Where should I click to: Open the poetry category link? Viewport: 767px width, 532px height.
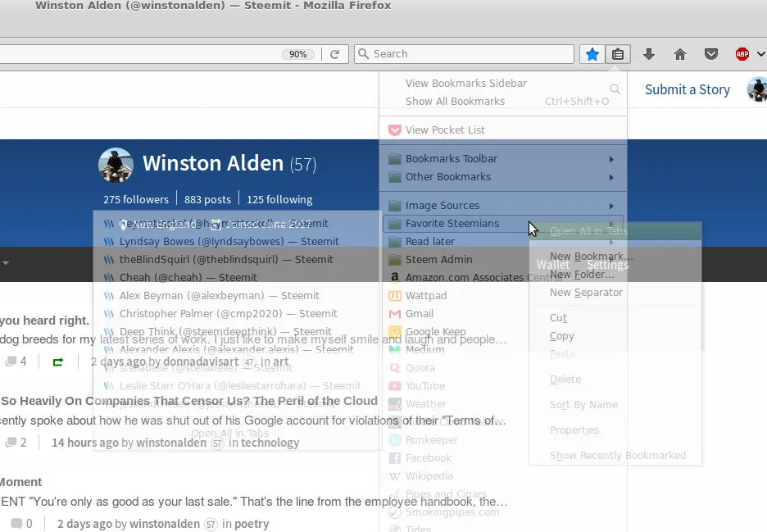(x=252, y=524)
